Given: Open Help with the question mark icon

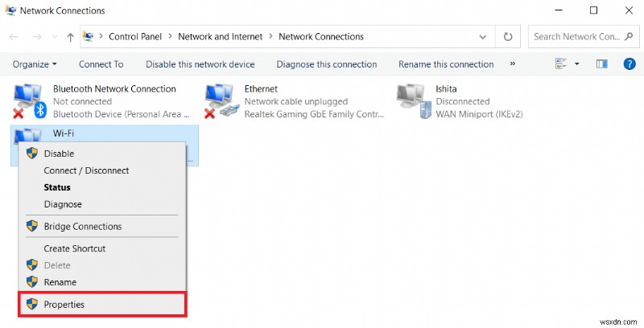Looking at the screenshot, I should point(630,64).
